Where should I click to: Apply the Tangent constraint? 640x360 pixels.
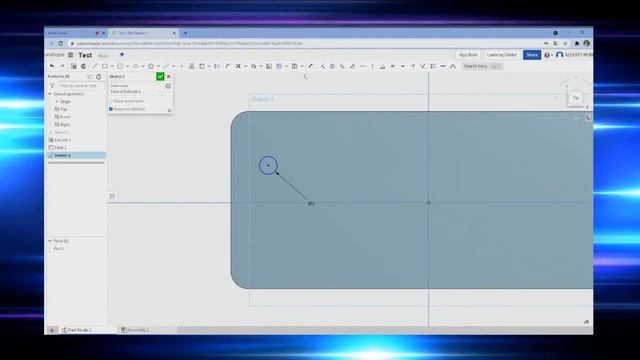tap(353, 66)
